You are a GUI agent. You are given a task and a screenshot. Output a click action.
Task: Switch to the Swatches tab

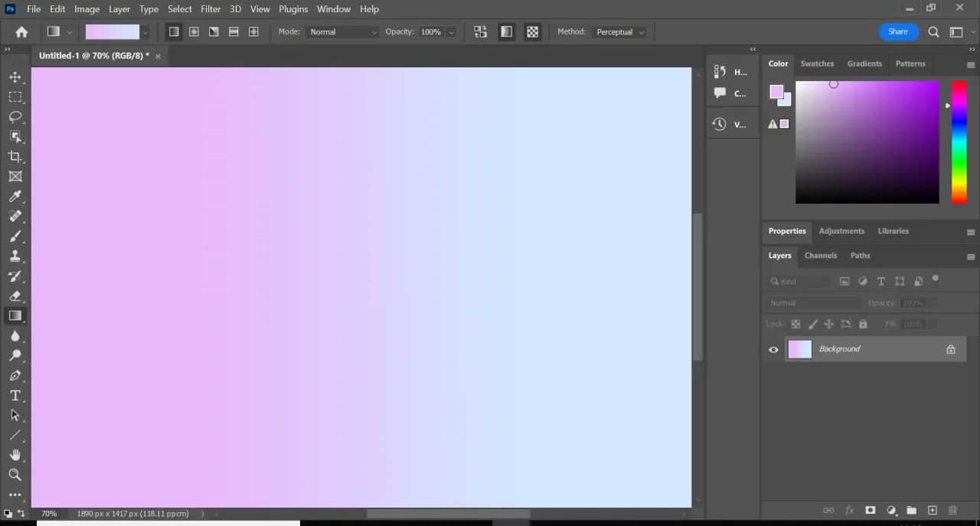[x=817, y=64]
